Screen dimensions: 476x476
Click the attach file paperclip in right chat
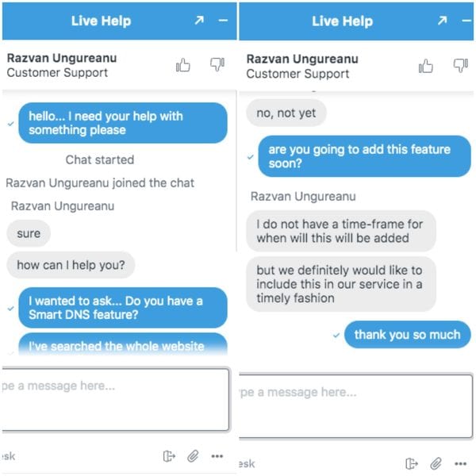click(x=436, y=463)
